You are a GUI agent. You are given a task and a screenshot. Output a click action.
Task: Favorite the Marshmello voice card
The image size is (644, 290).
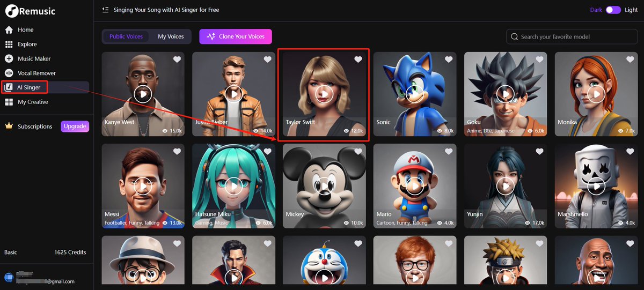[x=630, y=151]
